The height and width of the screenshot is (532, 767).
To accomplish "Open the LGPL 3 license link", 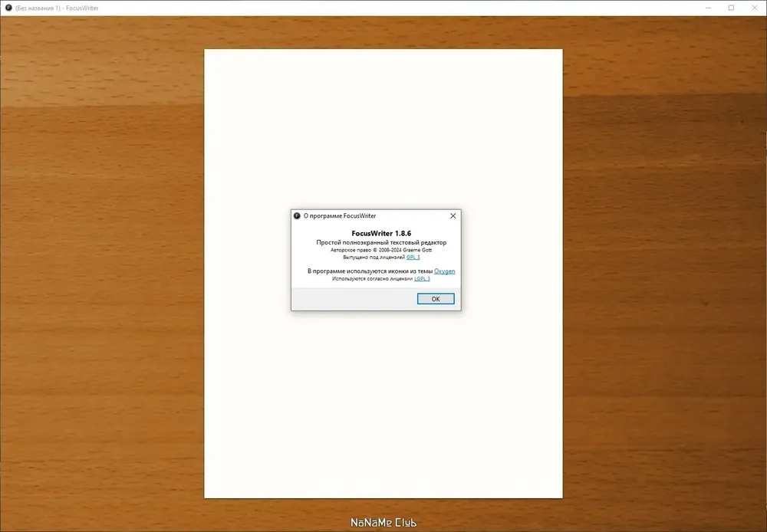I will [x=422, y=279].
